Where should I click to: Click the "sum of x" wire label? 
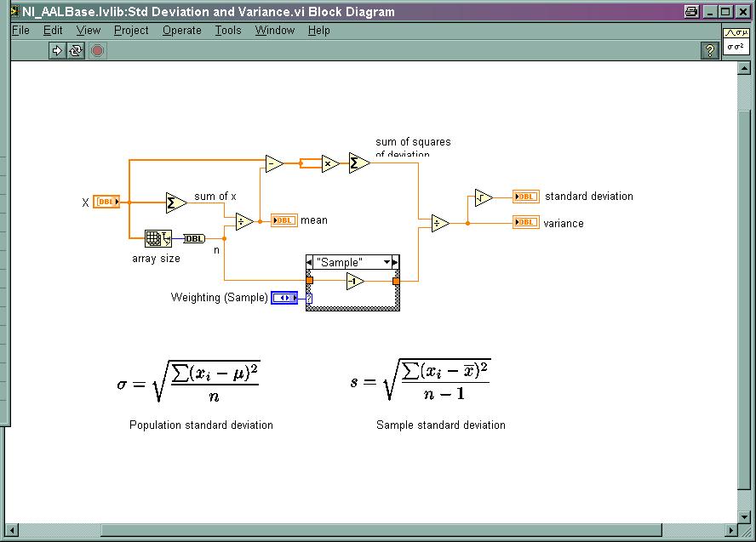coord(215,197)
